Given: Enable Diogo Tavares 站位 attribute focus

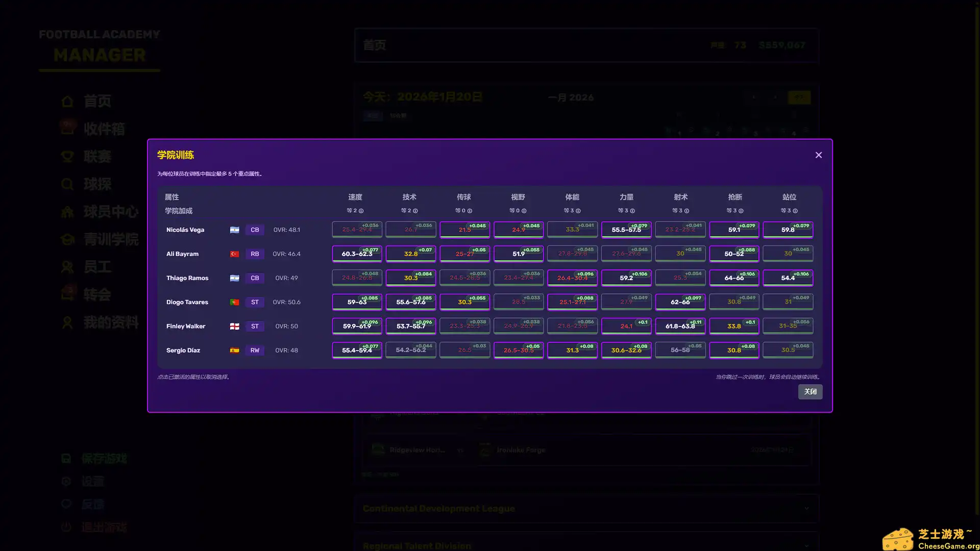Looking at the screenshot, I should [788, 302].
